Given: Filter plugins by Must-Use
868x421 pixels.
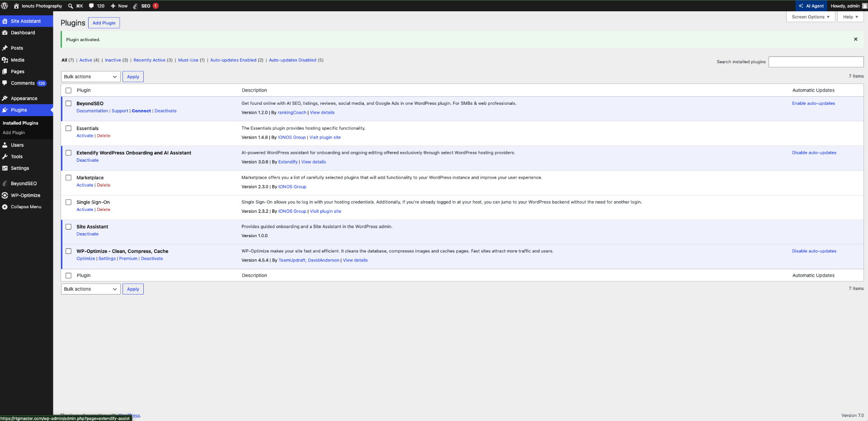Looking at the screenshot, I should [188, 60].
